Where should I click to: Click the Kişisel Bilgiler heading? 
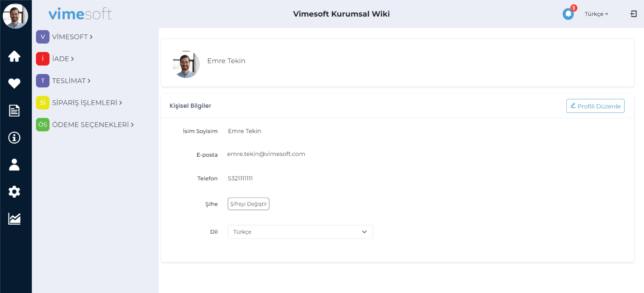(190, 106)
